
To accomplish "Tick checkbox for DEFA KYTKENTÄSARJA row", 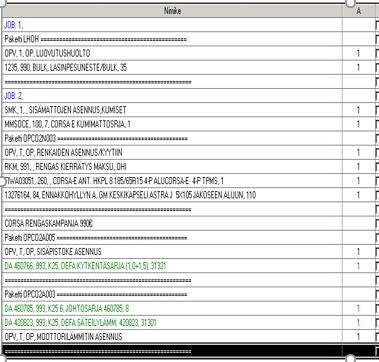I will [377, 266].
